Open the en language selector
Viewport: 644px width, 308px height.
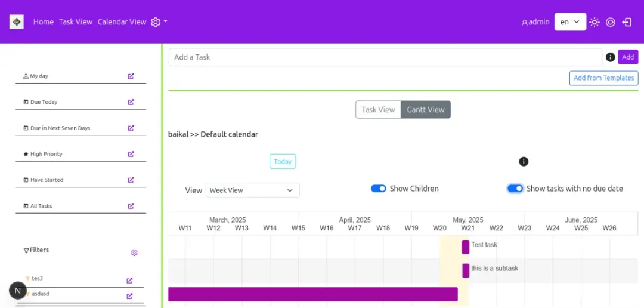point(570,22)
